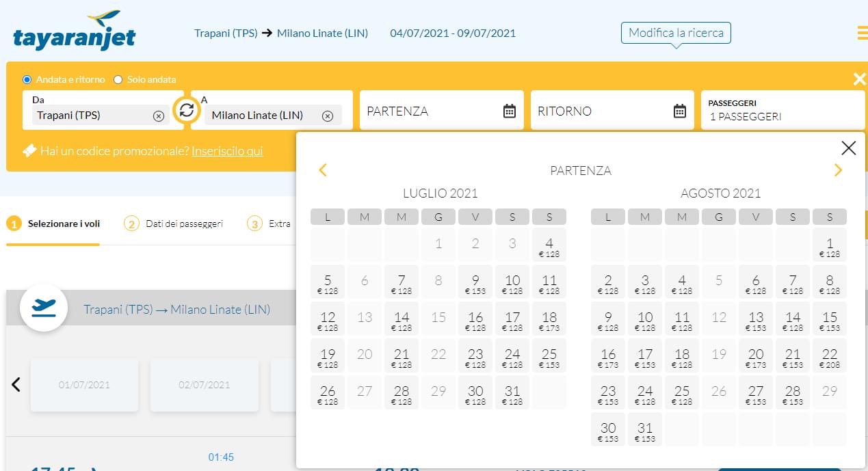The image size is (868, 471).
Task: Select the Solo andata radio option
Action: [118, 79]
